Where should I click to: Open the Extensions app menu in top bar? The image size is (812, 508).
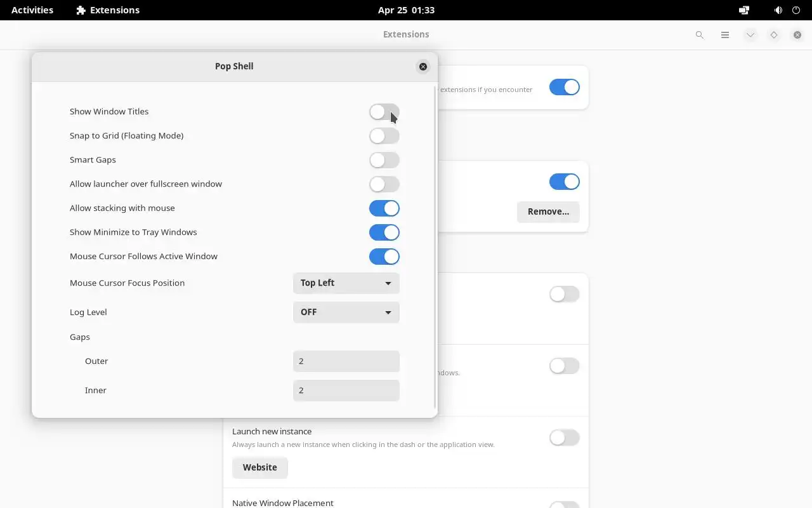click(108, 10)
